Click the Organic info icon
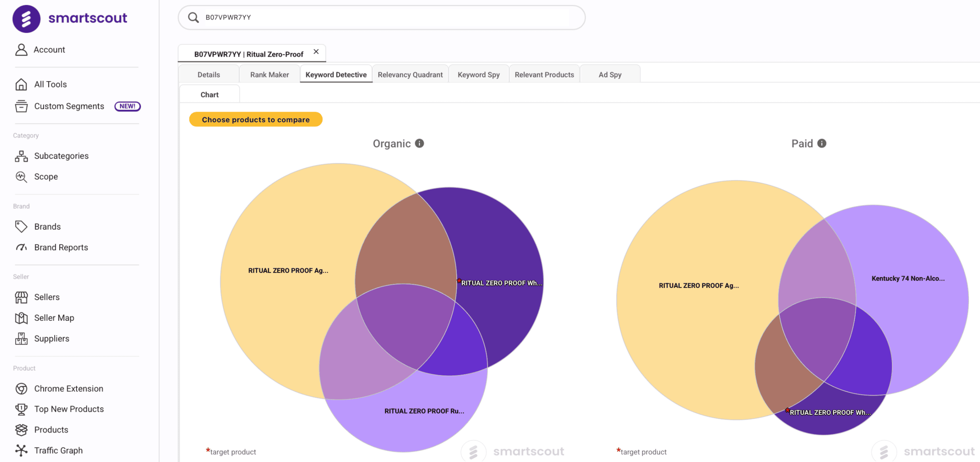The image size is (980, 462). coord(419,144)
